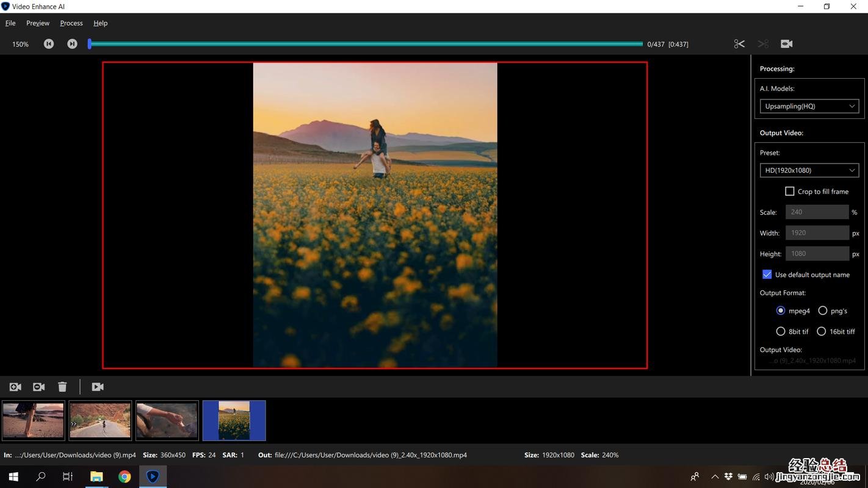Enable the Crop to fill frame checkbox
Image resolution: width=868 pixels, height=488 pixels.
[789, 192]
